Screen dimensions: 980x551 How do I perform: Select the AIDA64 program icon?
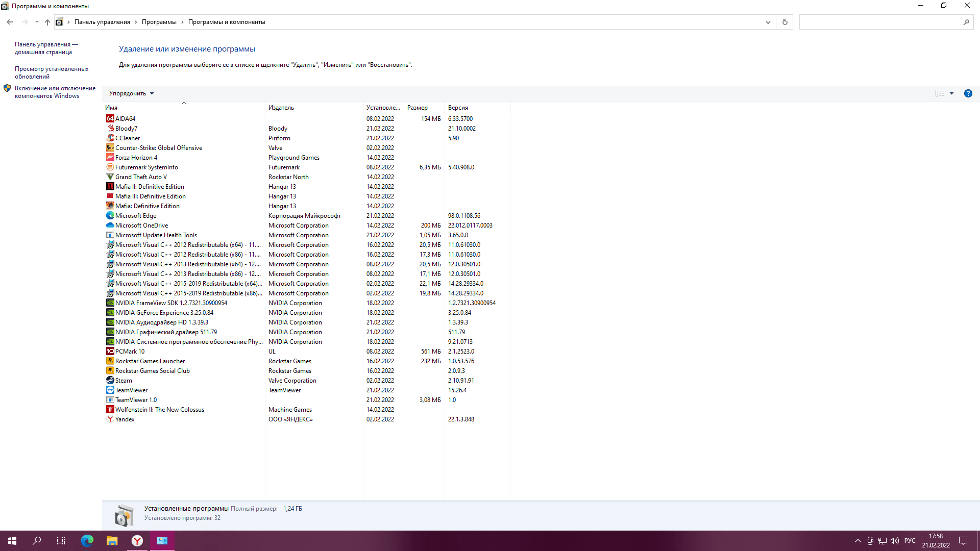tap(110, 118)
